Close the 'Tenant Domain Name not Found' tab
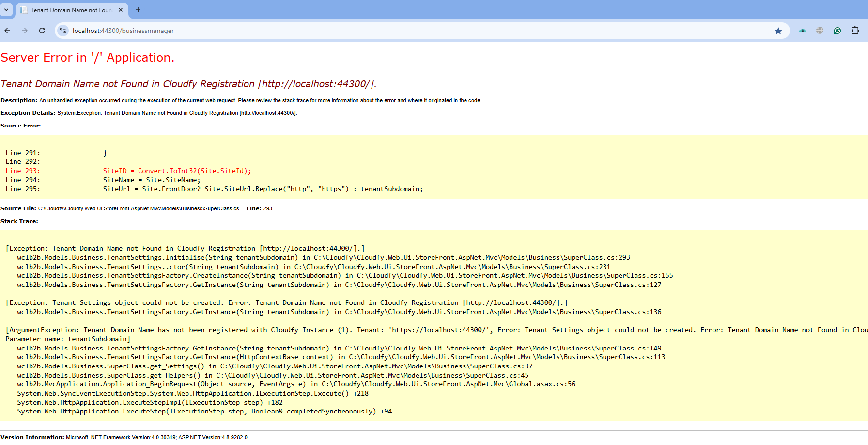 (121, 10)
